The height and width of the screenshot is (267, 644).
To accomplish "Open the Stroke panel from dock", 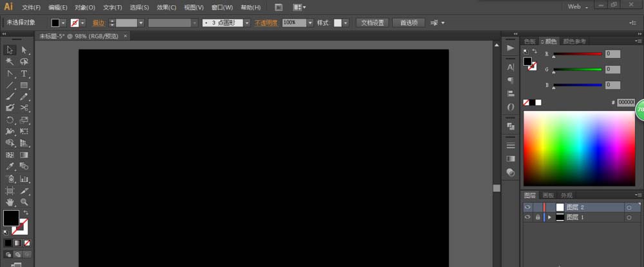I will tap(511, 145).
